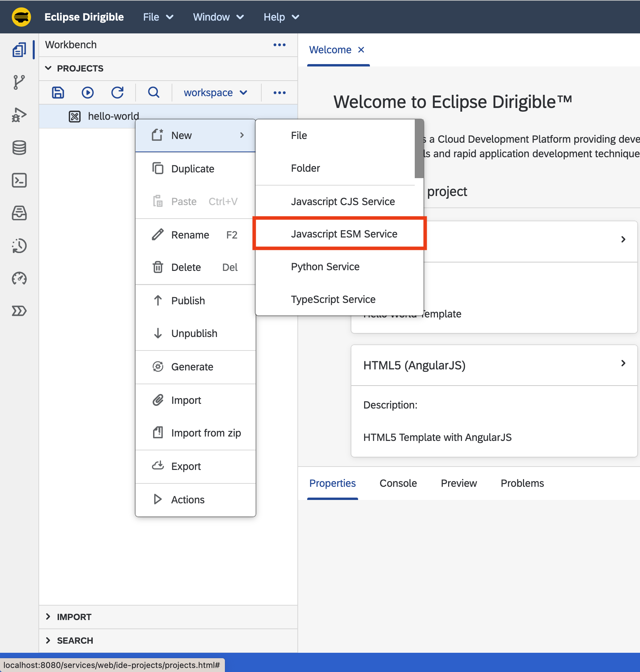
Task: Switch to the Properties tab
Action: 332,483
